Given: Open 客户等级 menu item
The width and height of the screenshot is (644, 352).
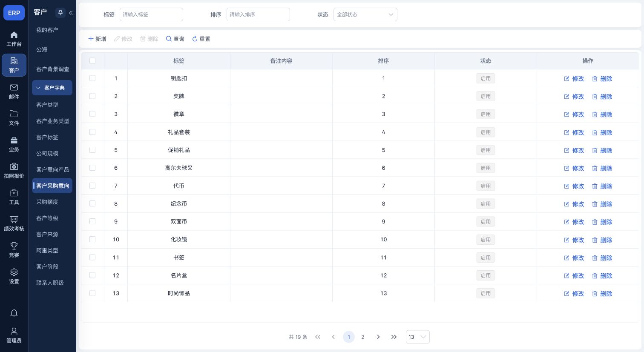Looking at the screenshot, I should tap(47, 218).
